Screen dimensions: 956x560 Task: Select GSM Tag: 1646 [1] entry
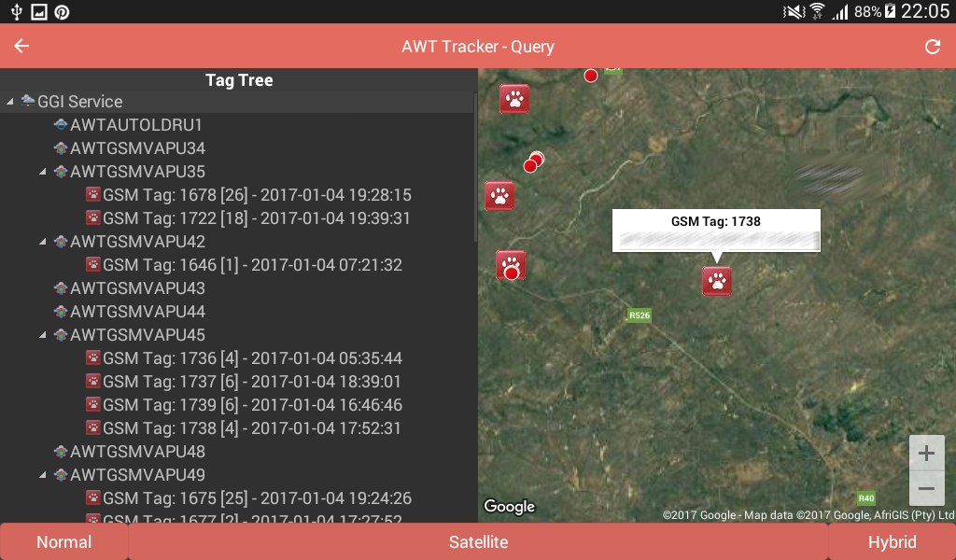[x=252, y=265]
